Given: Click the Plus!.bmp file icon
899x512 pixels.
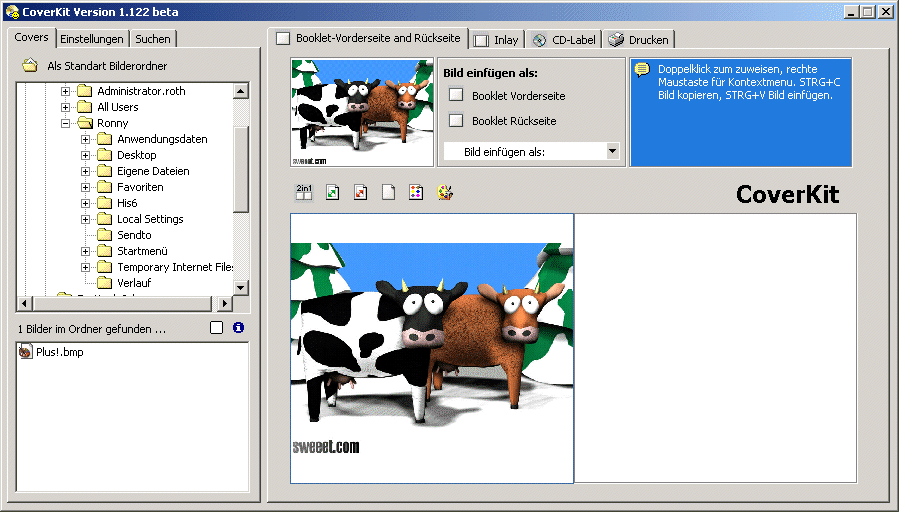Looking at the screenshot, I should (26, 352).
